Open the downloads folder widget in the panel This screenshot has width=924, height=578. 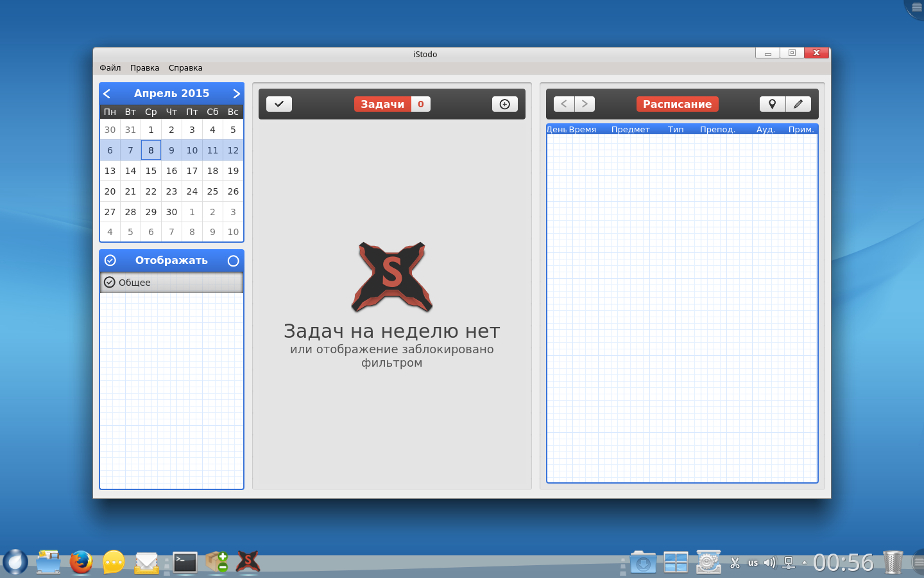pyautogui.click(x=643, y=562)
